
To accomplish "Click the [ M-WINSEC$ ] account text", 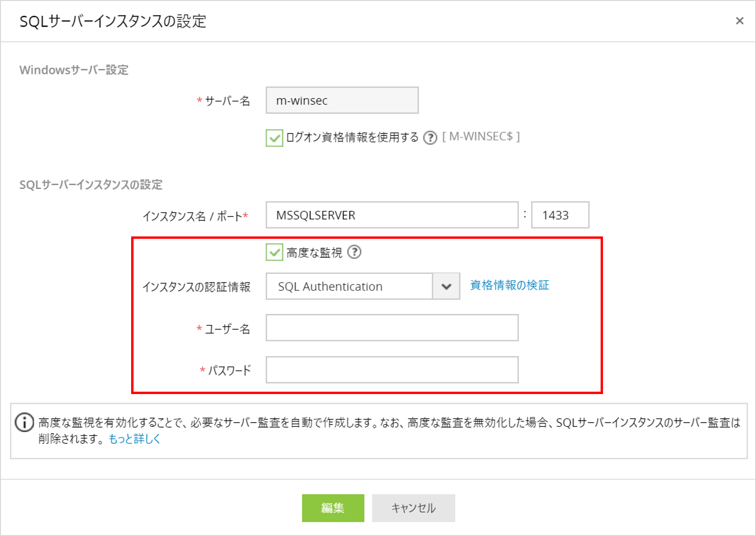I will pos(481,137).
